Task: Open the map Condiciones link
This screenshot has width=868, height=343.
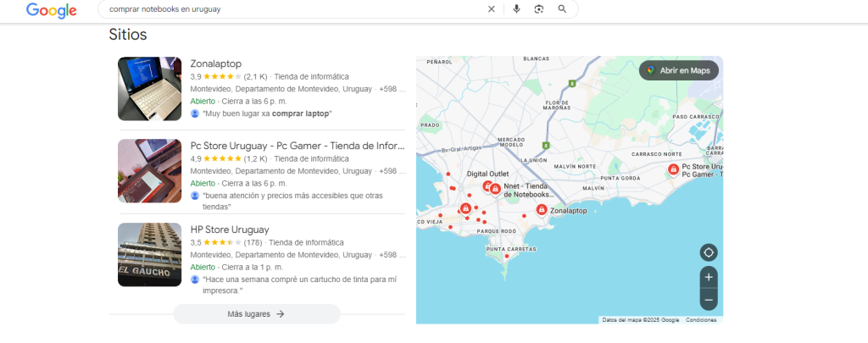Action: (701, 320)
